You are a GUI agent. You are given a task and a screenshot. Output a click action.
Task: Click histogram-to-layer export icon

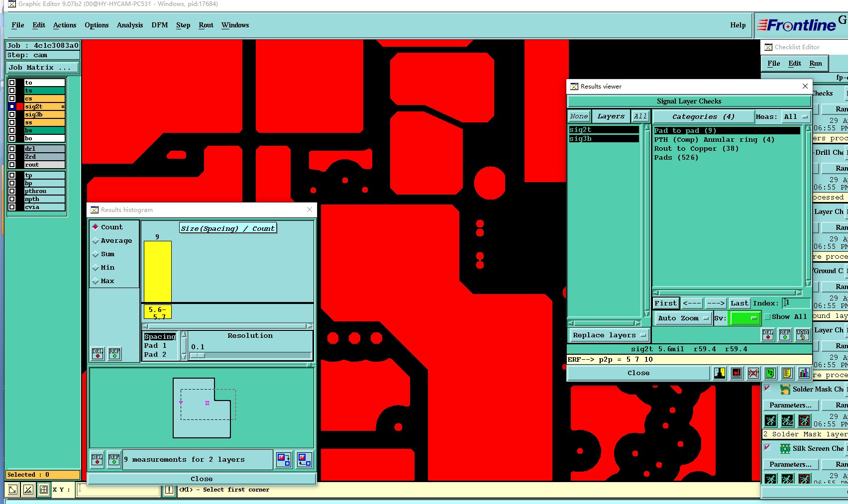(284, 460)
